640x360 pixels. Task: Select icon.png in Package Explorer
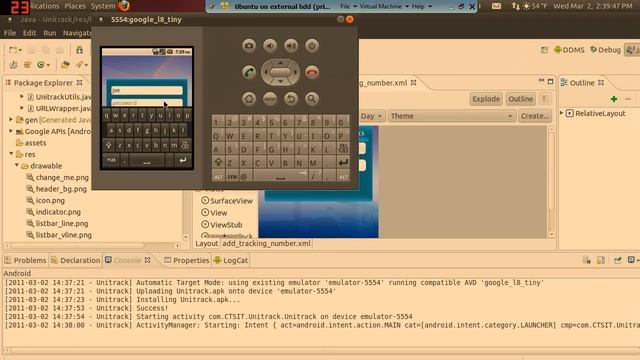point(46,200)
